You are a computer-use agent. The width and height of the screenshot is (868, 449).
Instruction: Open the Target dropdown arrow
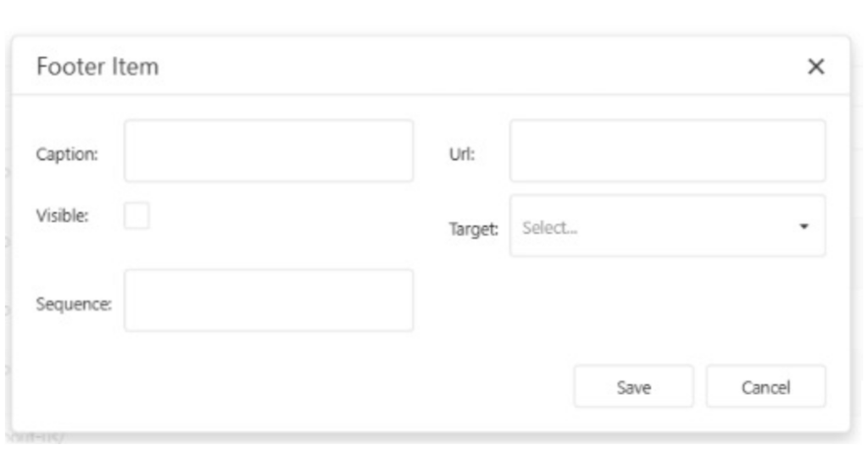click(804, 227)
